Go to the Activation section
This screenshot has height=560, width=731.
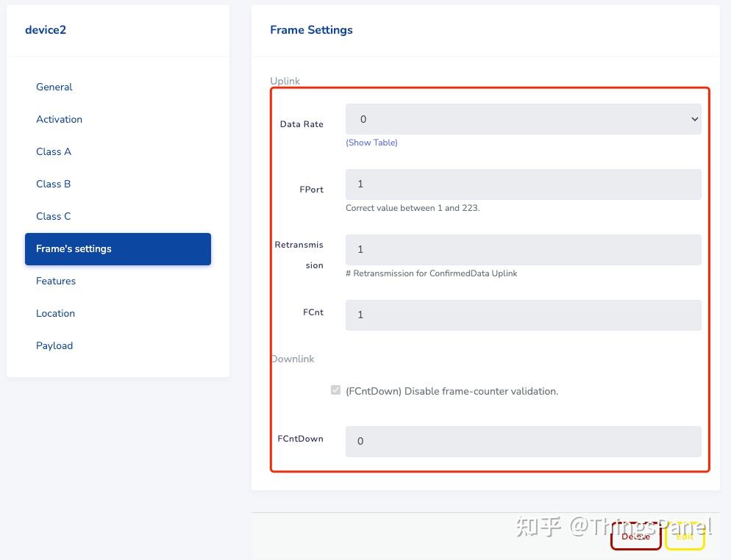pos(59,119)
